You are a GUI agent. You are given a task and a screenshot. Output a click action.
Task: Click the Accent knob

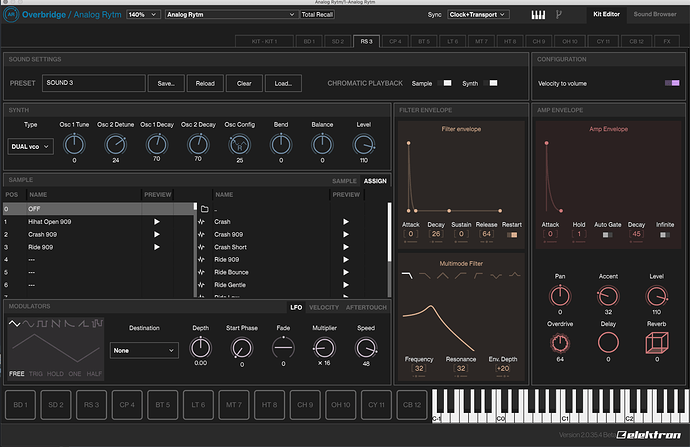tap(608, 297)
